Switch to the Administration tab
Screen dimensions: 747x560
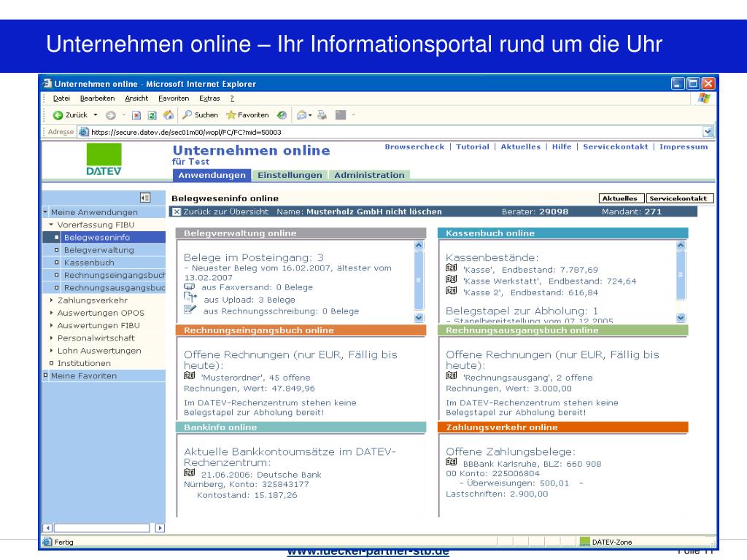coord(369,175)
